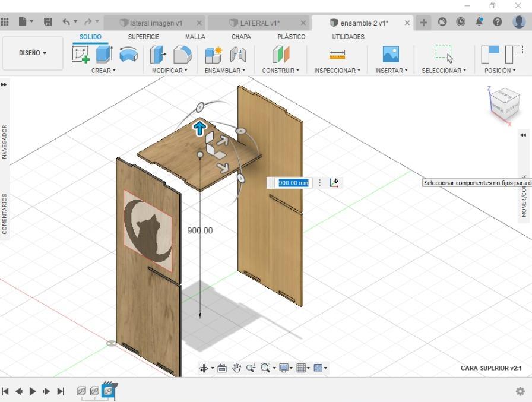
Task: Open the DISEÑO workspace dropdown
Action: 33,53
